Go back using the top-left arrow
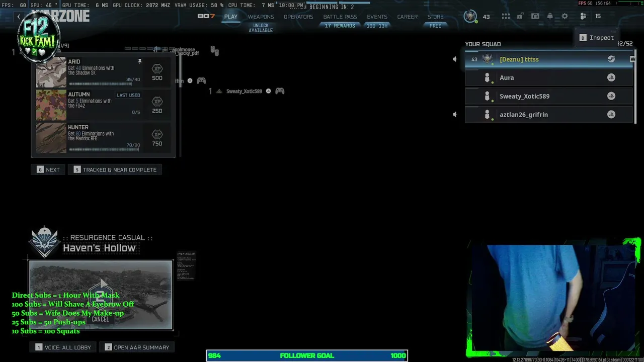This screenshot has height=362, width=644. [x=19, y=17]
